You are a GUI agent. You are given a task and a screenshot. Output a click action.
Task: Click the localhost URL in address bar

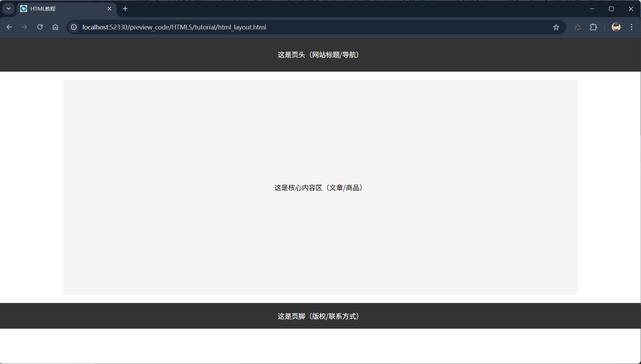[x=174, y=27]
